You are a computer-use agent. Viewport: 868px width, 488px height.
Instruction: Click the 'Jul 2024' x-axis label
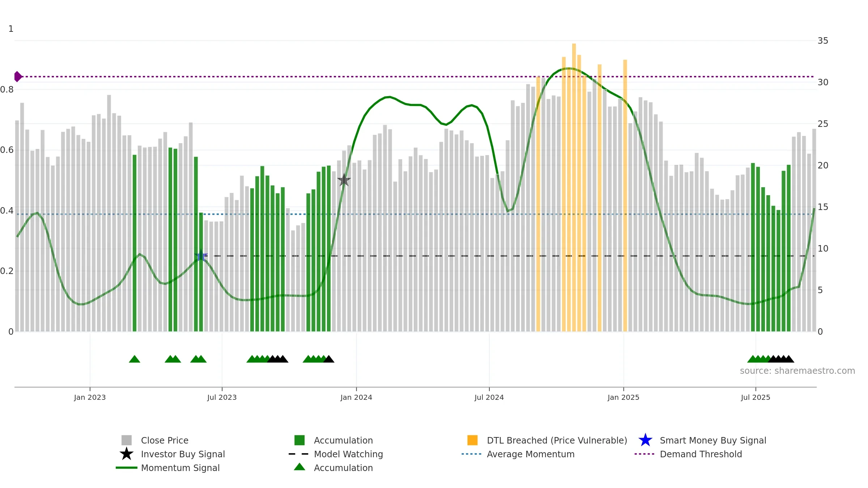click(489, 397)
